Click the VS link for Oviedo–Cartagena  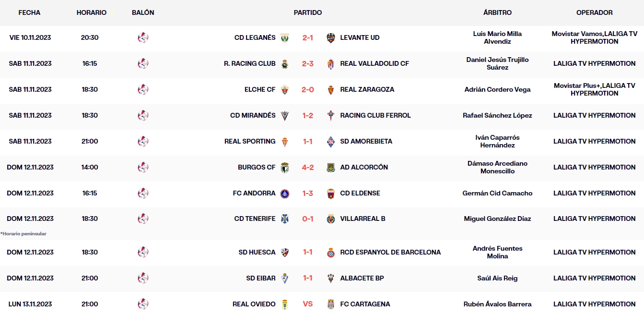[308, 304]
